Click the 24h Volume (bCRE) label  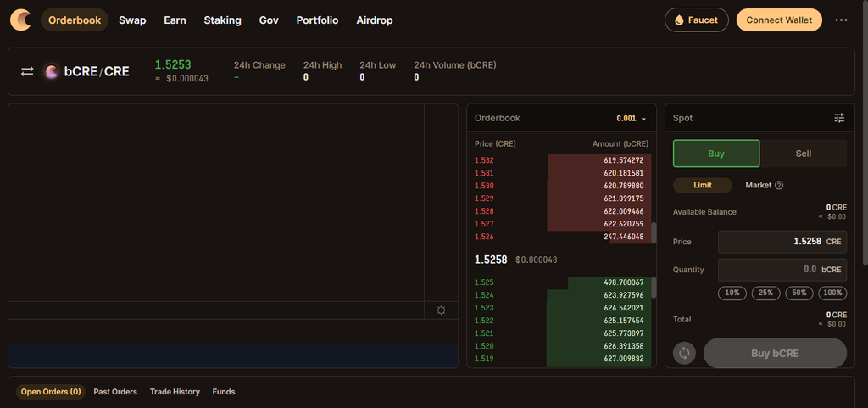click(455, 65)
